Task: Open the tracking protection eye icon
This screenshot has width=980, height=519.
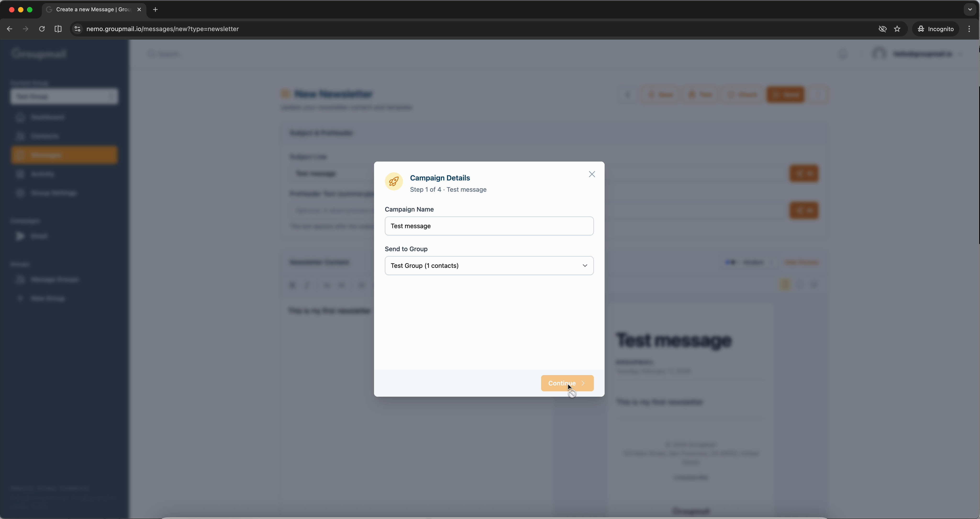Action: [882, 29]
